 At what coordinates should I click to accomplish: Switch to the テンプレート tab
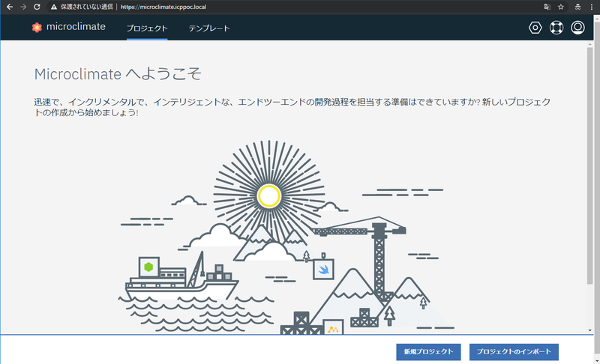pyautogui.click(x=209, y=28)
